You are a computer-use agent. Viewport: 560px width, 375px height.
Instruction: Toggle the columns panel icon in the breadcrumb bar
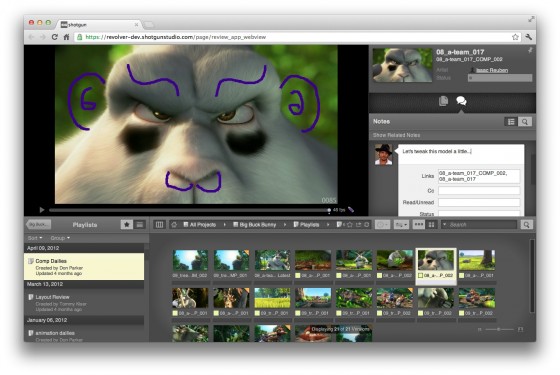click(x=159, y=224)
